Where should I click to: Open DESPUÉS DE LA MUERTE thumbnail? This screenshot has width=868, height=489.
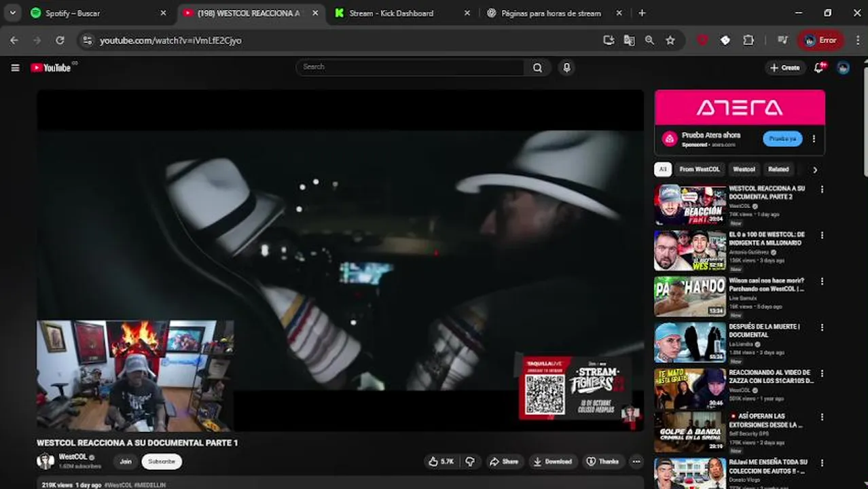click(x=690, y=343)
